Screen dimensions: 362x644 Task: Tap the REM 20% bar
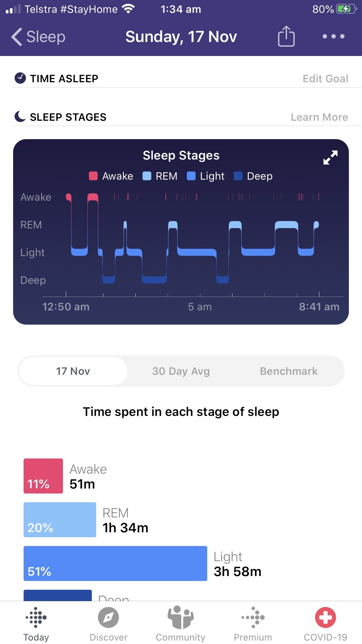(60, 520)
